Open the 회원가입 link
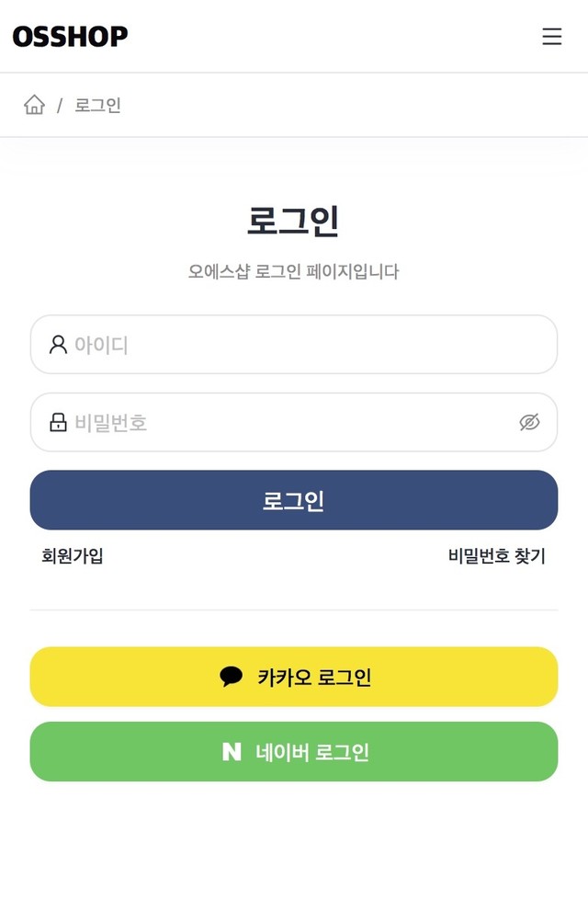 pos(73,556)
